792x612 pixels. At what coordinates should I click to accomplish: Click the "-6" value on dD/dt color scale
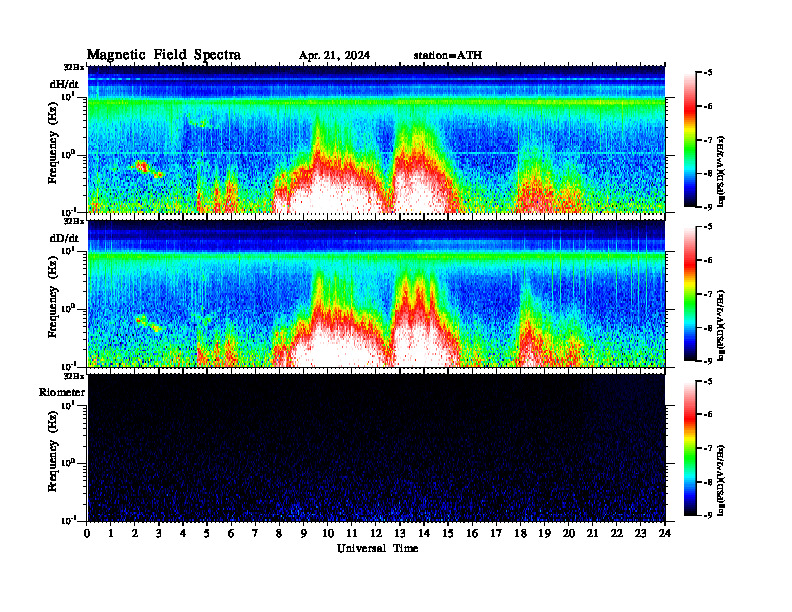(x=708, y=261)
